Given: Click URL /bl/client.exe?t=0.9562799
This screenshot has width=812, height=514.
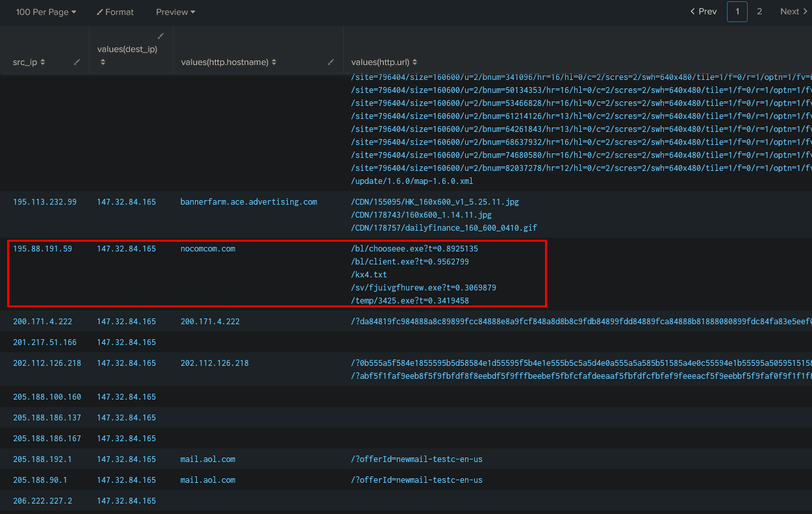Looking at the screenshot, I should 410,262.
